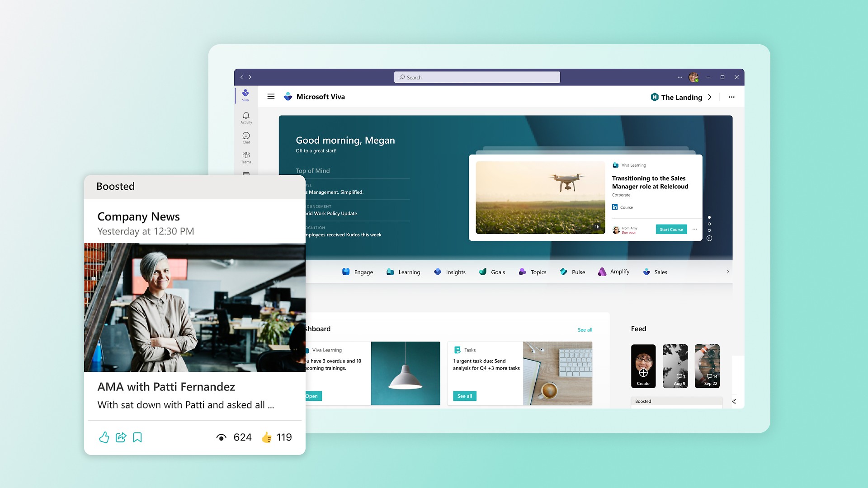Viewport: 868px width, 488px height.
Task: Click the search input field in browser
Action: (x=476, y=77)
